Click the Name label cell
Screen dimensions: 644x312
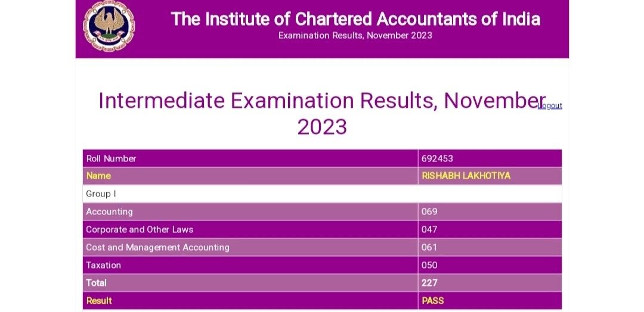coord(250,176)
